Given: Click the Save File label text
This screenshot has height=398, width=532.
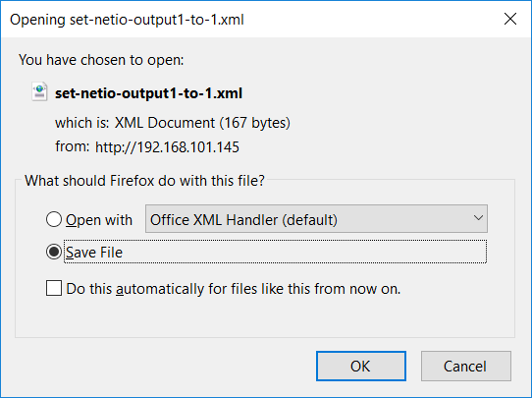Looking at the screenshot, I should coord(94,253).
